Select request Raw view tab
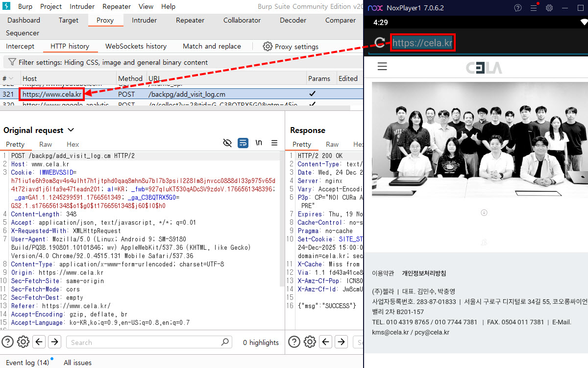588x368 pixels. 46,144
